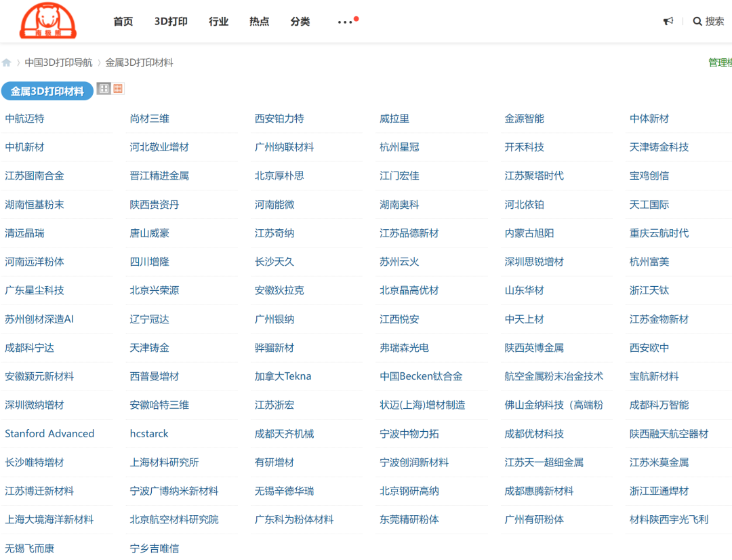Switch to grid view layout icon
This screenshot has height=560, width=732.
[104, 89]
